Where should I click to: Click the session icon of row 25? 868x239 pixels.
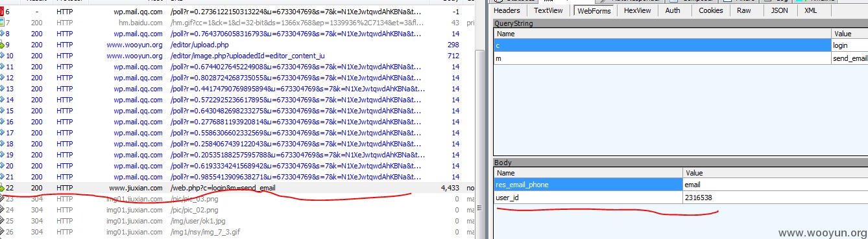tap(3, 221)
